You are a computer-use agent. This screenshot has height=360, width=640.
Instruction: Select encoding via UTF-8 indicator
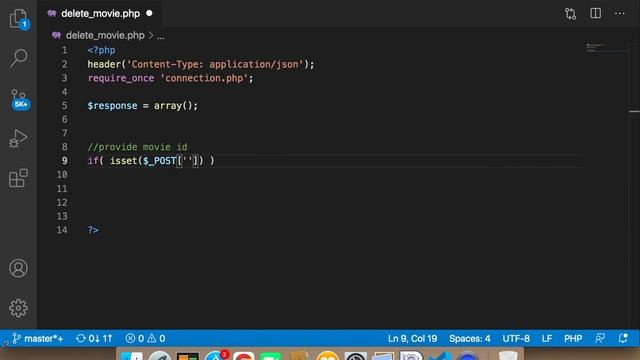(x=516, y=338)
